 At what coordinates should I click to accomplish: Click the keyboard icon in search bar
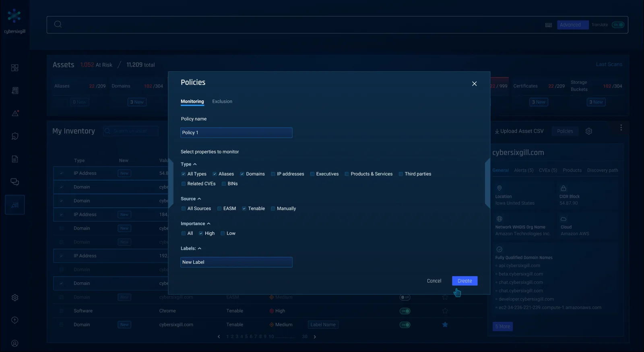click(x=549, y=25)
